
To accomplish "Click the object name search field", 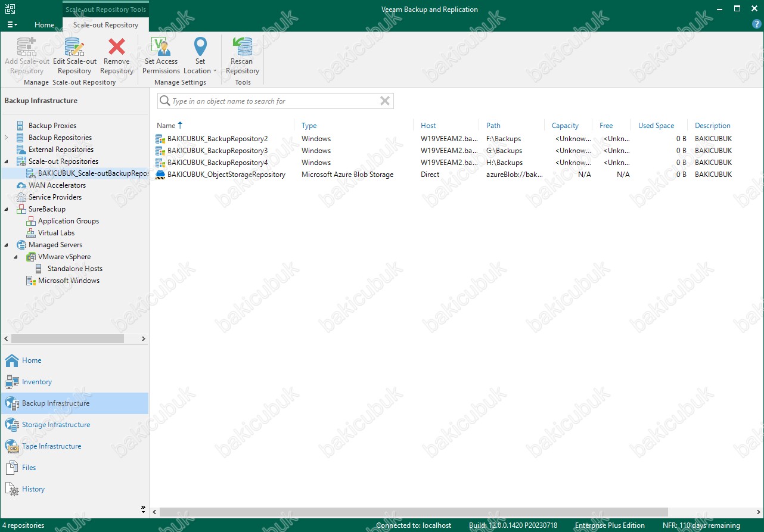I will pos(275,101).
